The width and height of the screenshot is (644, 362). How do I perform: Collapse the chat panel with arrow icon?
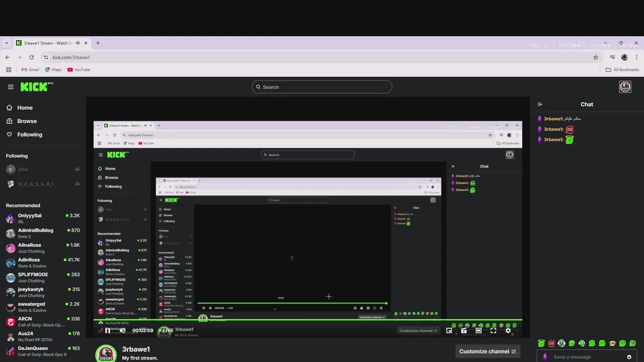pos(540,105)
